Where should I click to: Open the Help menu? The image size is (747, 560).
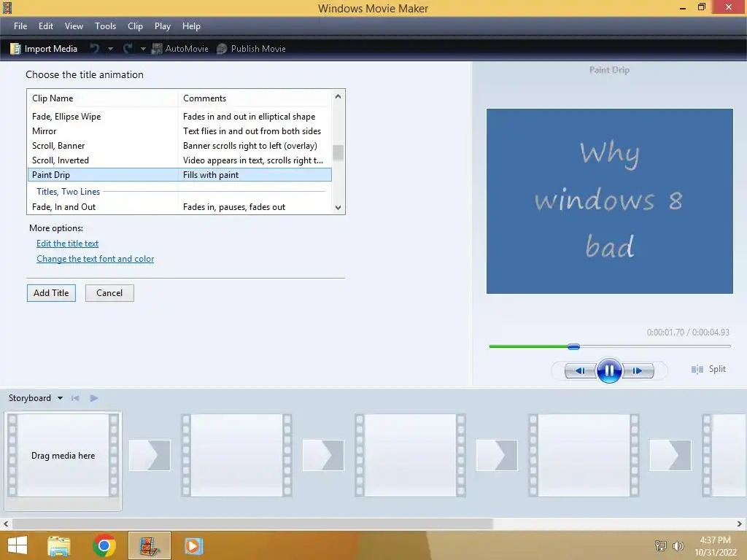pyautogui.click(x=191, y=26)
